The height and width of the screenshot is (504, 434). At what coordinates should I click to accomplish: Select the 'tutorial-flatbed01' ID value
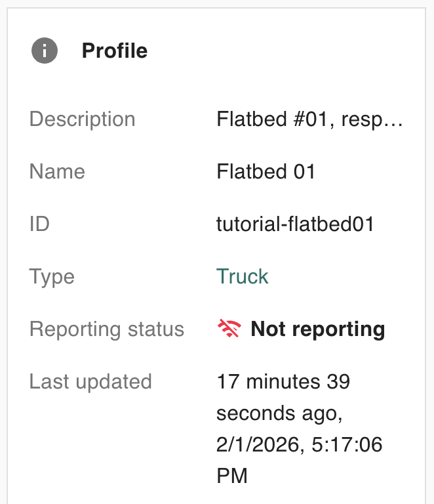[294, 224]
